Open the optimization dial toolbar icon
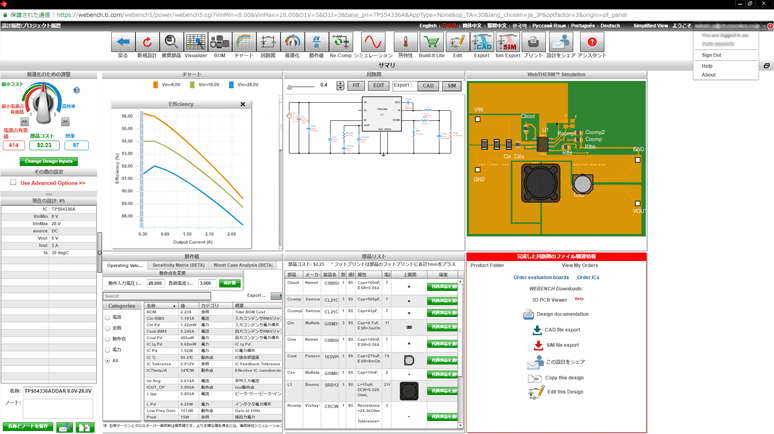 coord(292,42)
